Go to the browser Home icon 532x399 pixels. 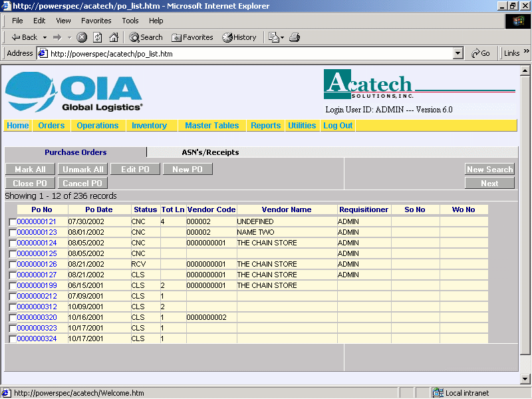114,37
